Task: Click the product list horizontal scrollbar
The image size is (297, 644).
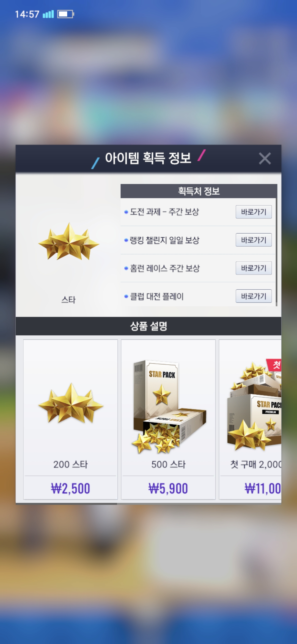Action: click(x=66, y=504)
